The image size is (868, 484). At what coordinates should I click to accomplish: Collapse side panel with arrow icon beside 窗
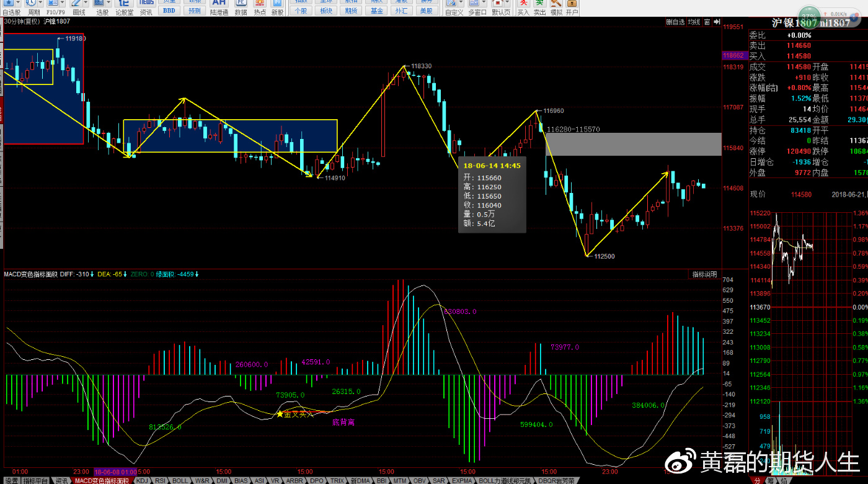click(x=717, y=22)
